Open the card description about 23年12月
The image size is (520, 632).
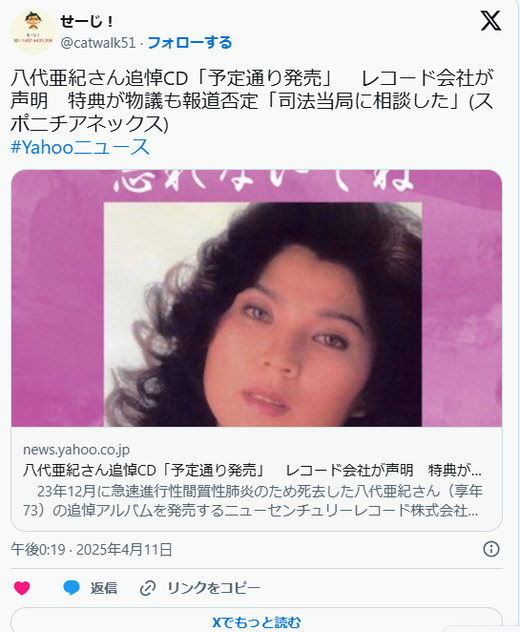click(x=252, y=501)
